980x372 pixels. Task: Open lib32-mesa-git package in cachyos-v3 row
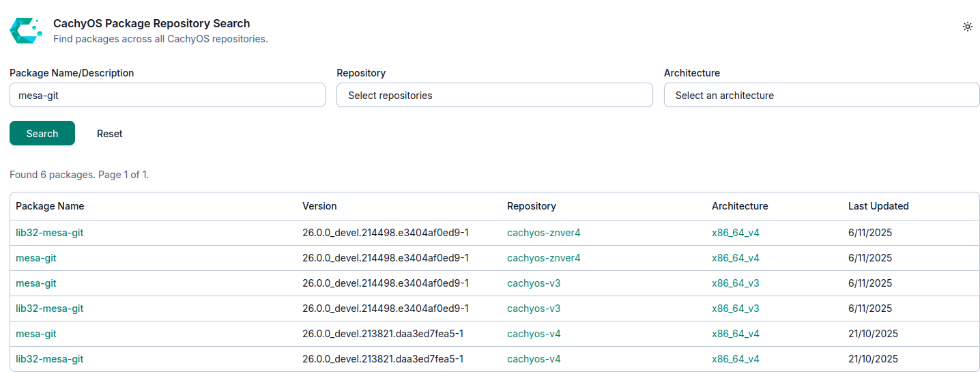50,309
